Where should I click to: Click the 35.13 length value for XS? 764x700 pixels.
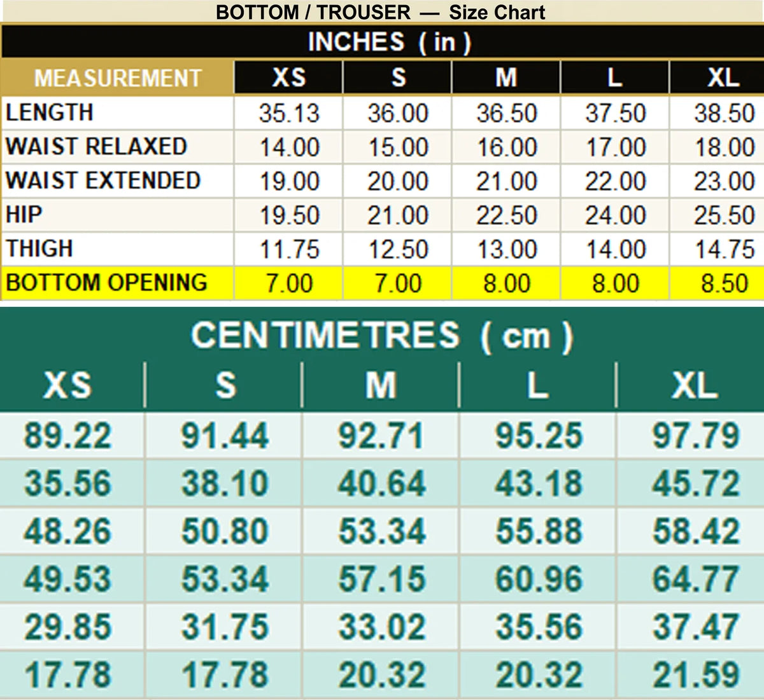tap(289, 113)
